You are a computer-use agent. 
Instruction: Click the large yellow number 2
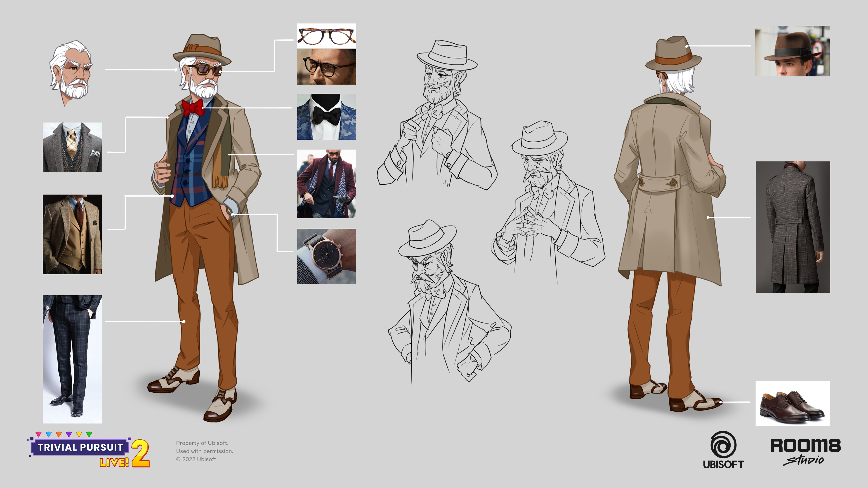(x=141, y=453)
